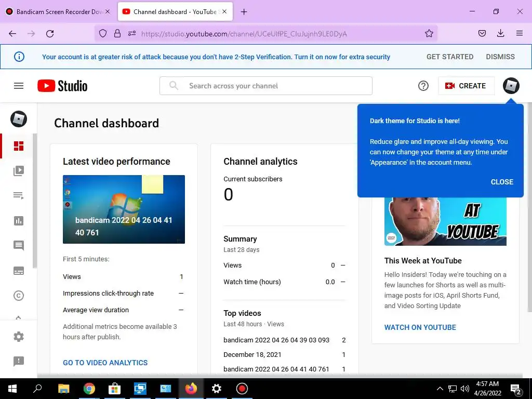Click the sidebar scrollbar

[35, 201]
